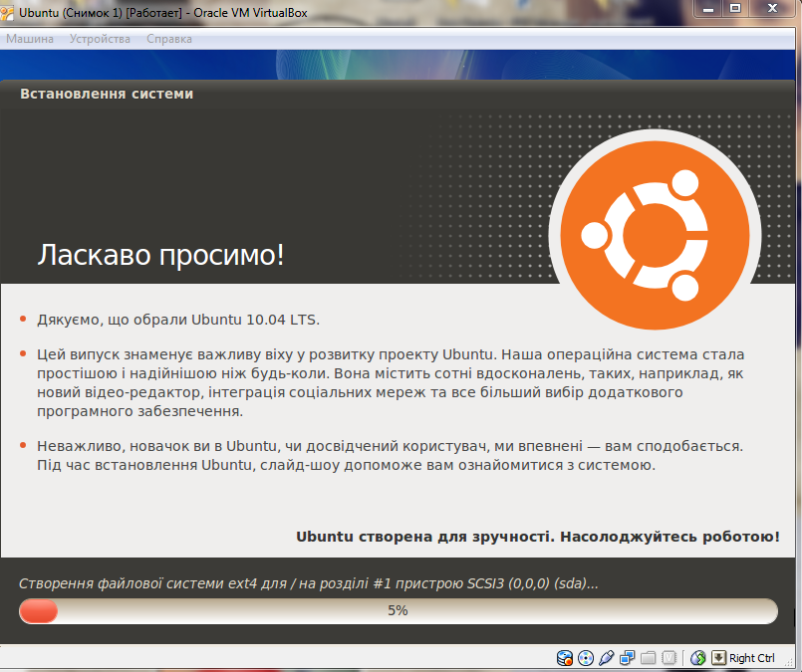The height and width of the screenshot is (672, 802).
Task: Click the VirtualBox window title icon
Action: click(7, 13)
